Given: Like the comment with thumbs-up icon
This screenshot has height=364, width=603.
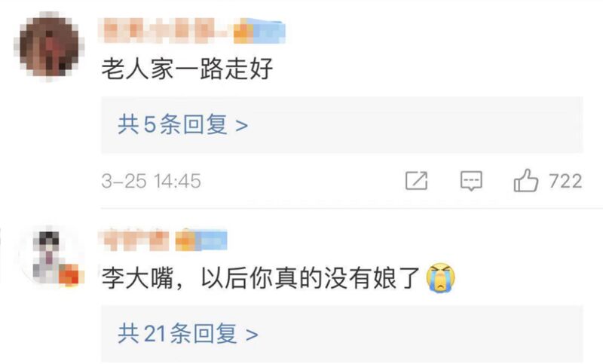Looking at the screenshot, I should (x=525, y=180).
